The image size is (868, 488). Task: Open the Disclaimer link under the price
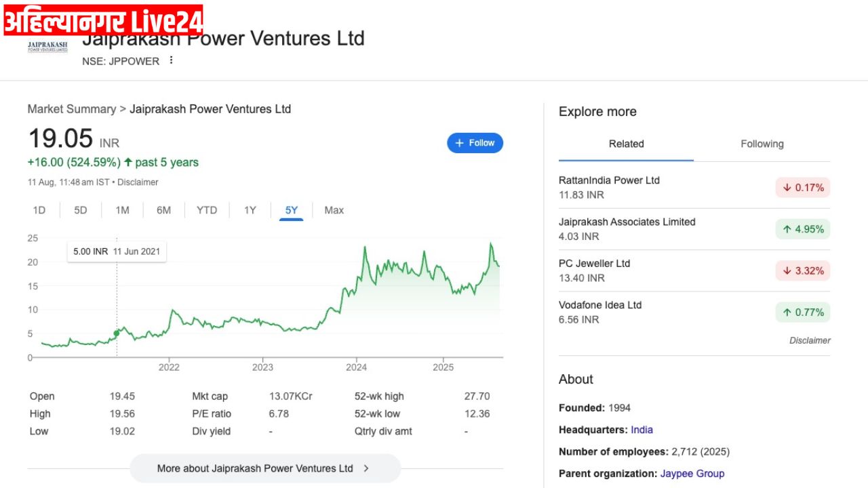tap(140, 182)
